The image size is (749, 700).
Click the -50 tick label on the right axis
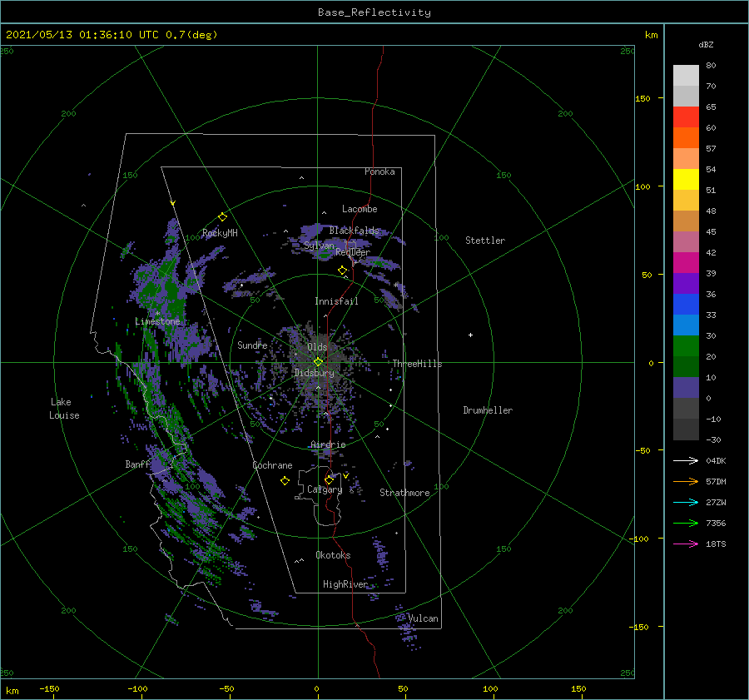point(644,450)
